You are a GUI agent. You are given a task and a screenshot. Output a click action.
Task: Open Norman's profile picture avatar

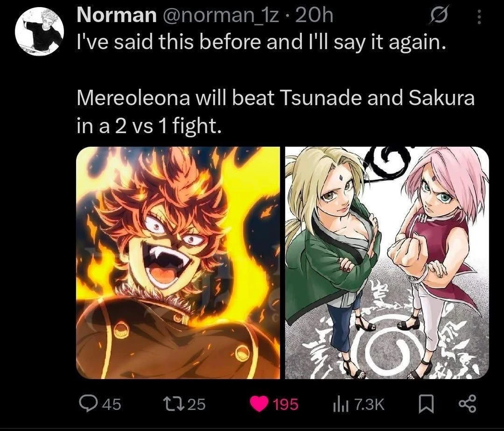point(39,31)
